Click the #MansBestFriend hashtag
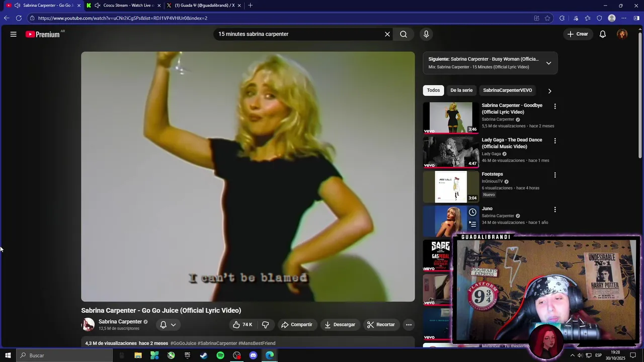 (257, 343)
